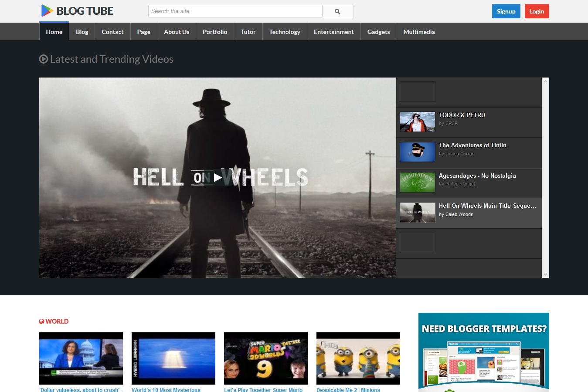Click the Despicable Me 2 | Minions link
Image resolution: width=588 pixels, height=392 pixels.
(x=348, y=389)
